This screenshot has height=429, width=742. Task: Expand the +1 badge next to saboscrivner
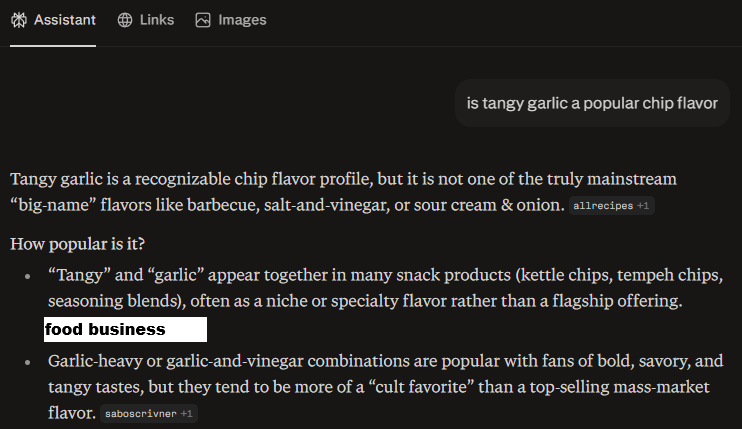[187, 413]
